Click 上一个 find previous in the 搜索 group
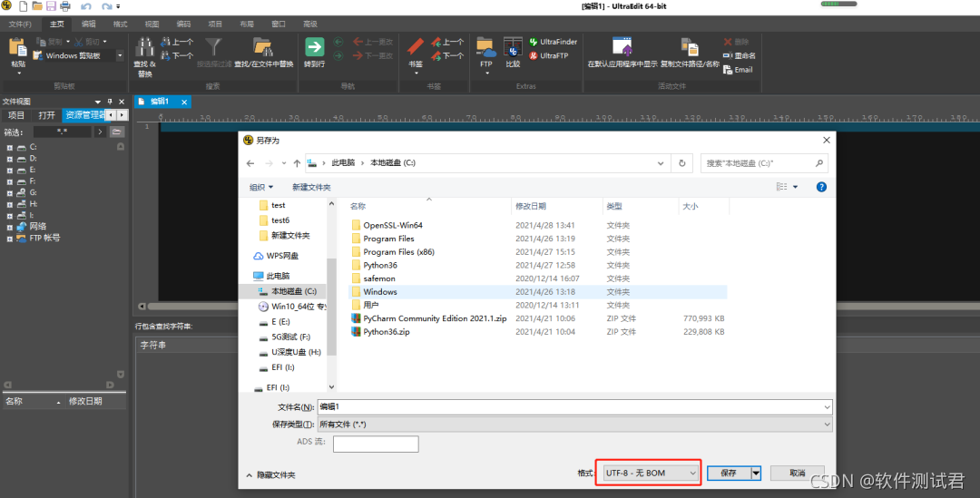980x498 pixels. [x=177, y=42]
